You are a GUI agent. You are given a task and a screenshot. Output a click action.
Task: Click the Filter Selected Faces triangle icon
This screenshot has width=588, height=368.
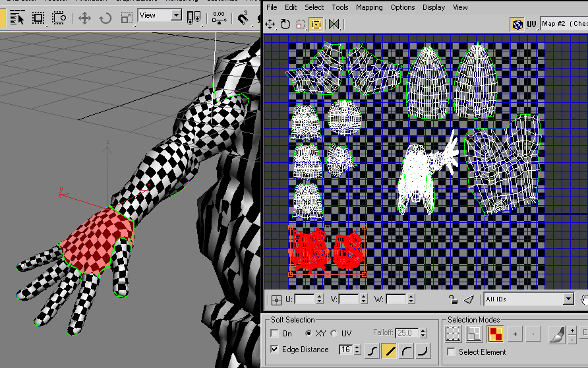[469, 299]
